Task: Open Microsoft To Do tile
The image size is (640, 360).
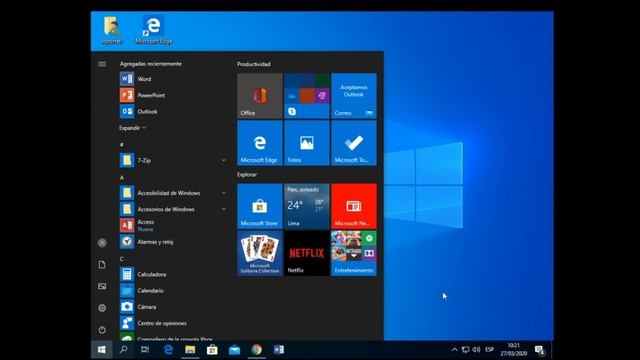Action: (x=354, y=143)
